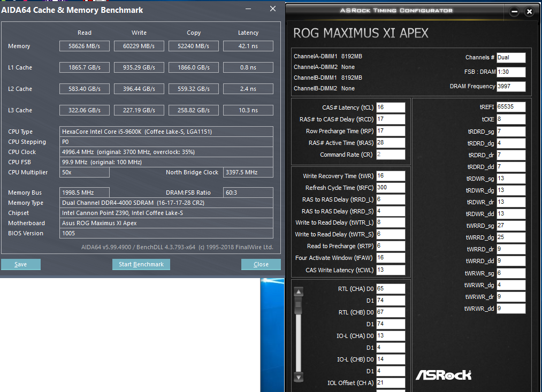Click the CAS Write Latency (tCWL) field

(x=391, y=270)
